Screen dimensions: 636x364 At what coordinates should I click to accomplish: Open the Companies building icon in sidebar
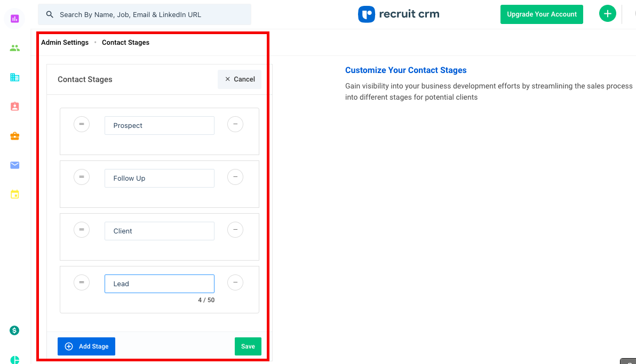click(x=14, y=77)
